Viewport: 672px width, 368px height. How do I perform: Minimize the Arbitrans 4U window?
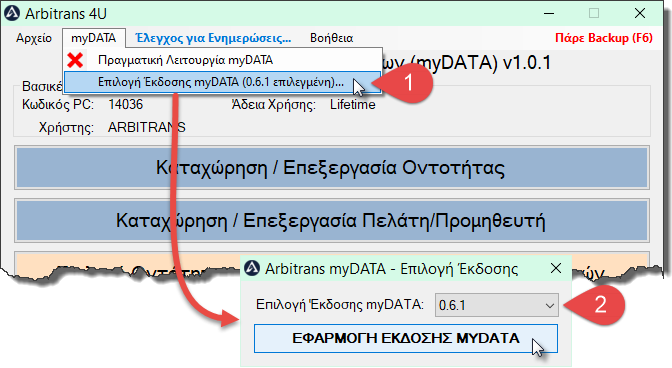(549, 14)
